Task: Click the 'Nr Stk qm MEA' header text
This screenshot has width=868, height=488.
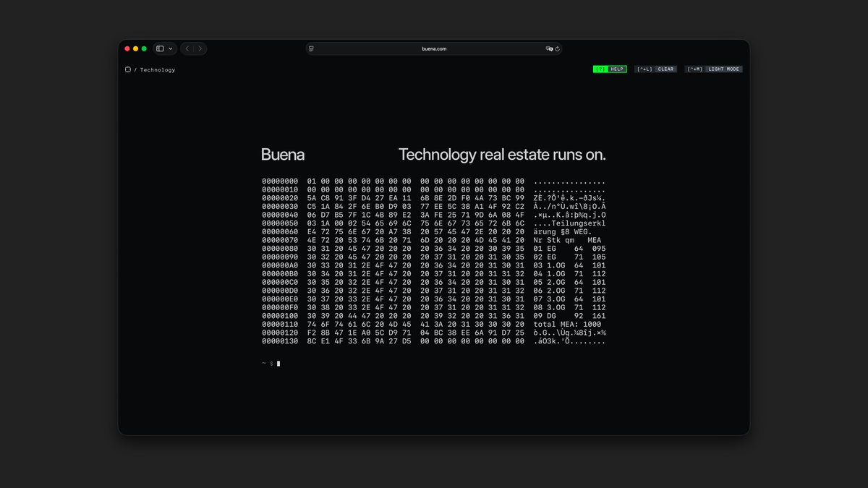Action: click(x=567, y=241)
